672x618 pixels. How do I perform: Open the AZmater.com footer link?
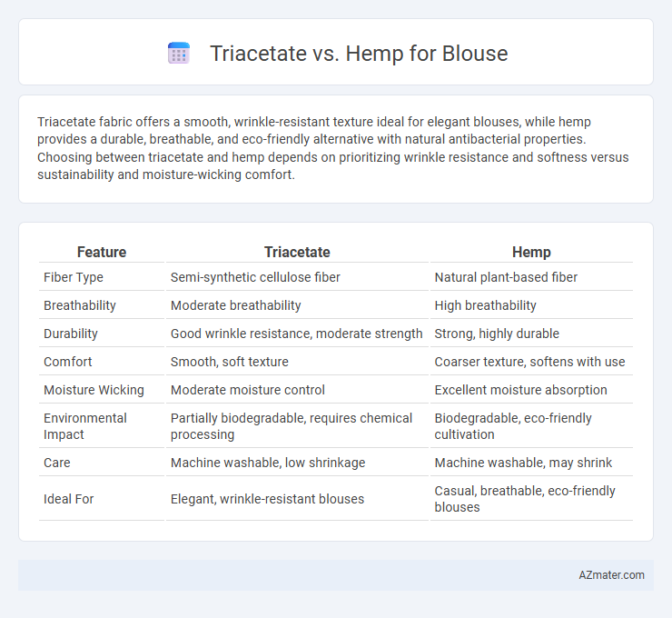(611, 575)
